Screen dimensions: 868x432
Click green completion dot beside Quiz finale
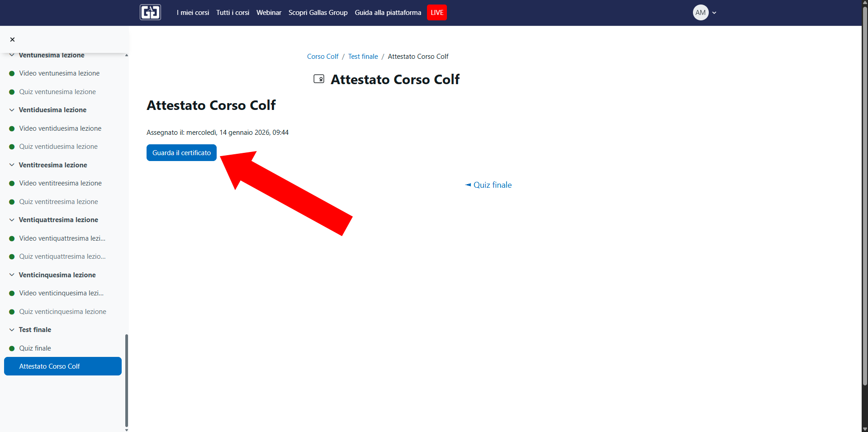click(12, 348)
